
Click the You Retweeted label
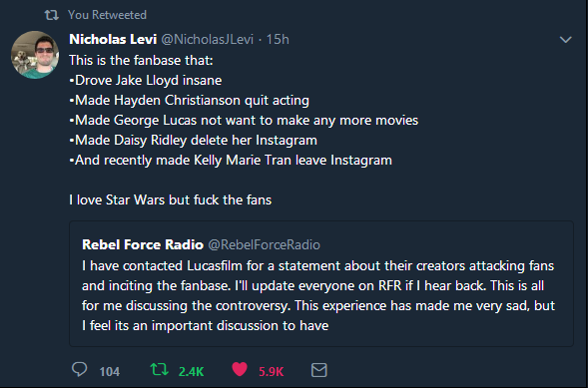107,15
